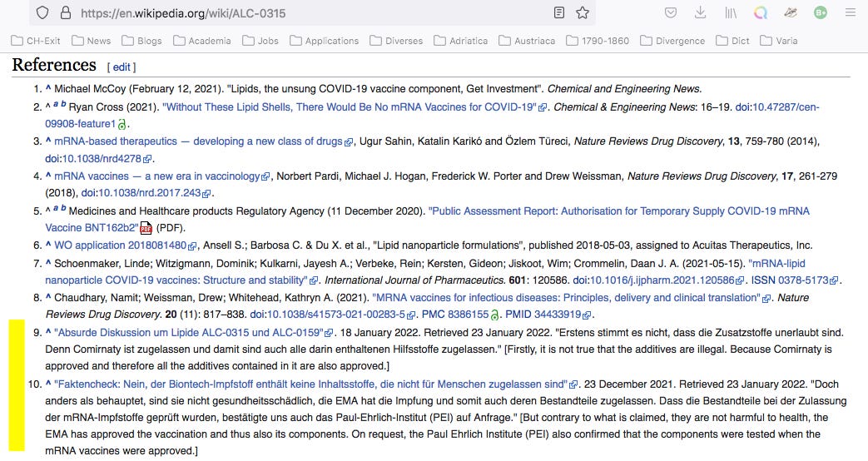The height and width of the screenshot is (461, 868).
Task: Open the Varia bookmarks folder
Action: [779, 41]
